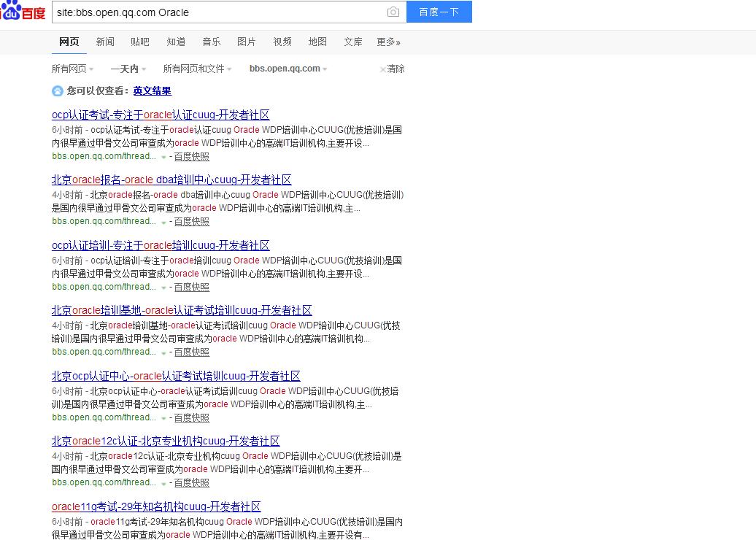This screenshot has height=540, width=756.
Task: Click the Baidu logo
Action: click(23, 12)
